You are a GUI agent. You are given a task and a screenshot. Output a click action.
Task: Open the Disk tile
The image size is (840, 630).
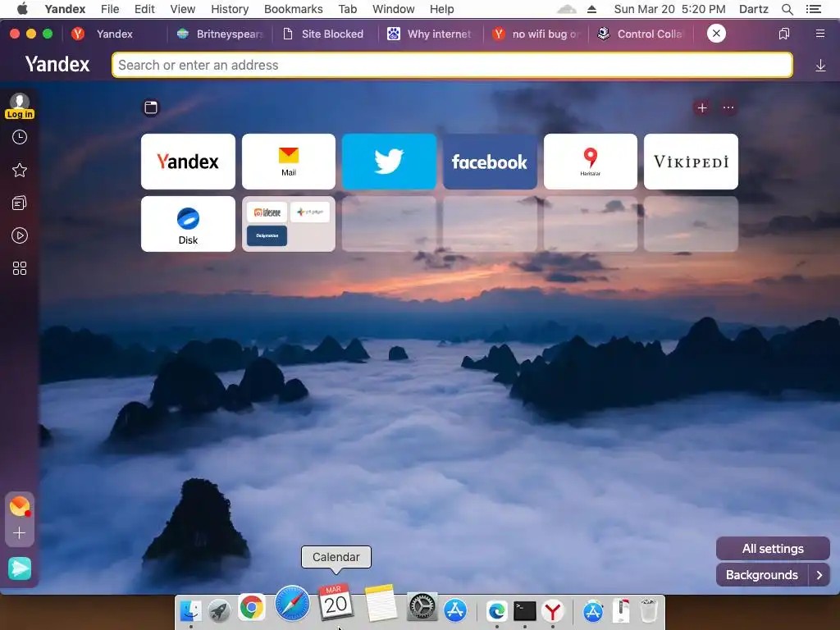[188, 224]
